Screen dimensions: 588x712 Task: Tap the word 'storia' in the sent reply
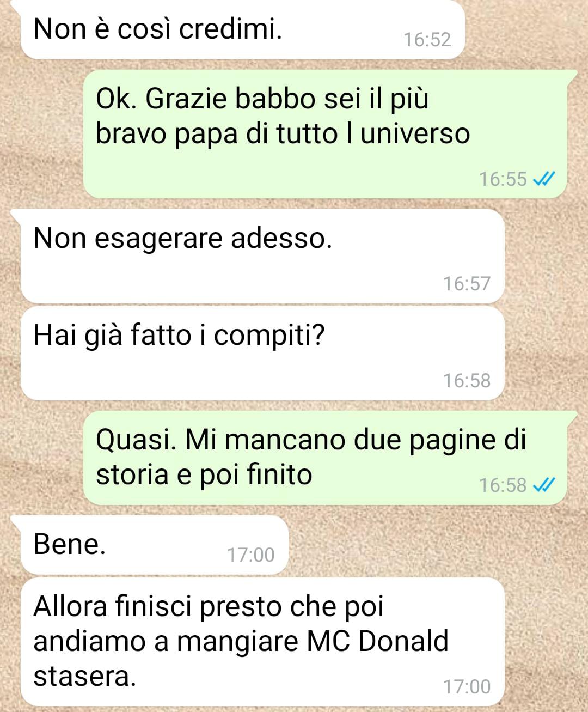click(x=132, y=474)
